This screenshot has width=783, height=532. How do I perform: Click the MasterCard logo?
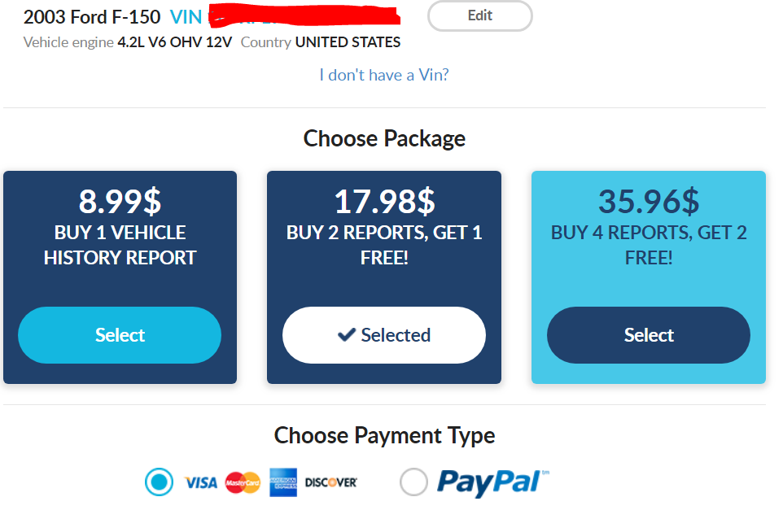point(243,482)
